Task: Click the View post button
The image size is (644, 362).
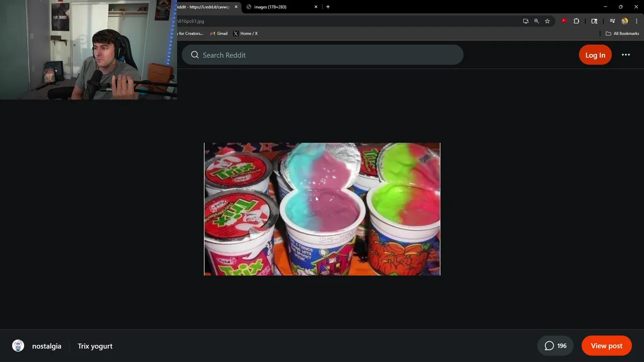Action: coord(607,346)
